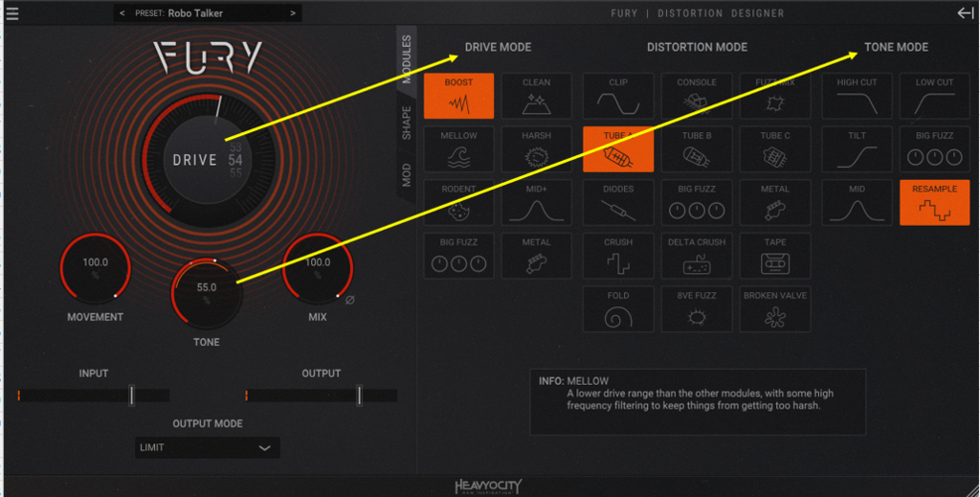
Task: Select the Boost drive module
Action: tap(458, 96)
